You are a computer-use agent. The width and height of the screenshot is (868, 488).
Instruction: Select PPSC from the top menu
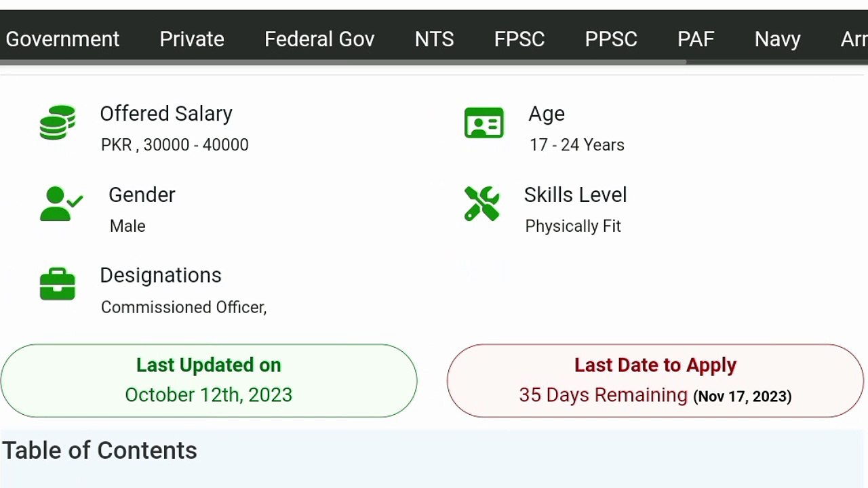611,39
